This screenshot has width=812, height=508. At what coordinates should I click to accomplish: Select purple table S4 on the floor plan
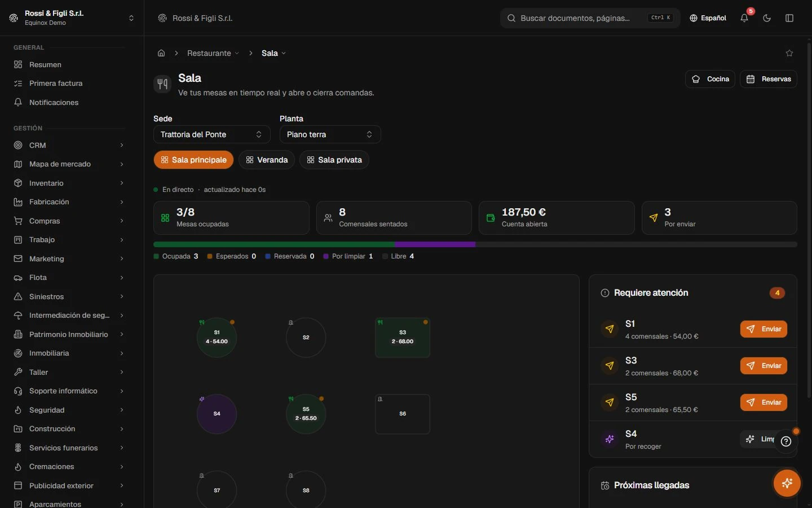click(217, 414)
